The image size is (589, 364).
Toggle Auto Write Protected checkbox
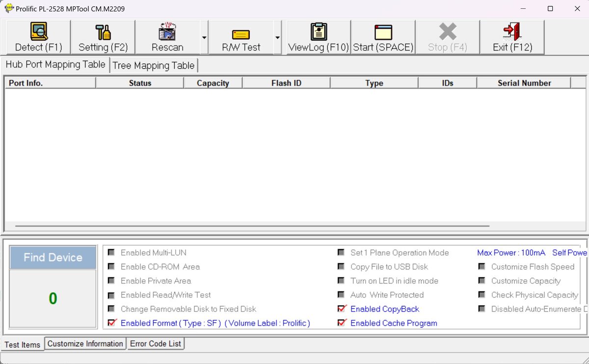coord(341,295)
